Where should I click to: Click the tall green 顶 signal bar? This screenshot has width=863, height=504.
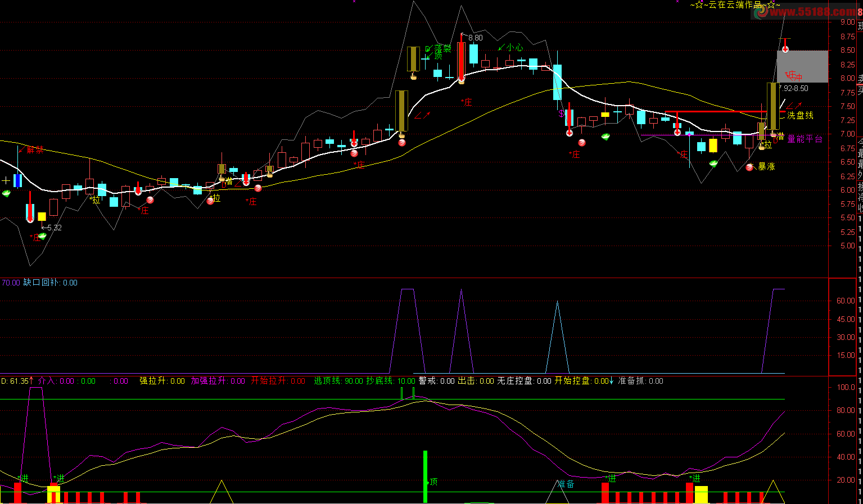425,476
